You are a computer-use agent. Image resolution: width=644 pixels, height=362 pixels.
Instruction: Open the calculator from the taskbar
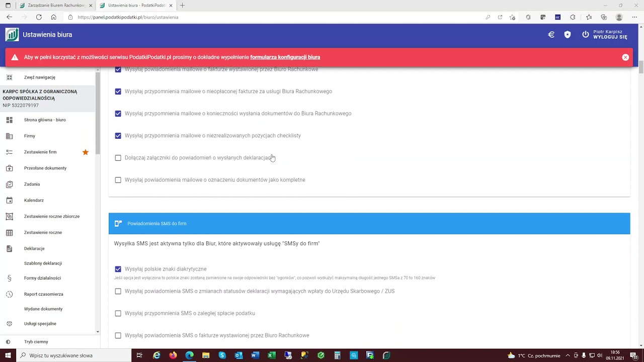click(x=337, y=355)
